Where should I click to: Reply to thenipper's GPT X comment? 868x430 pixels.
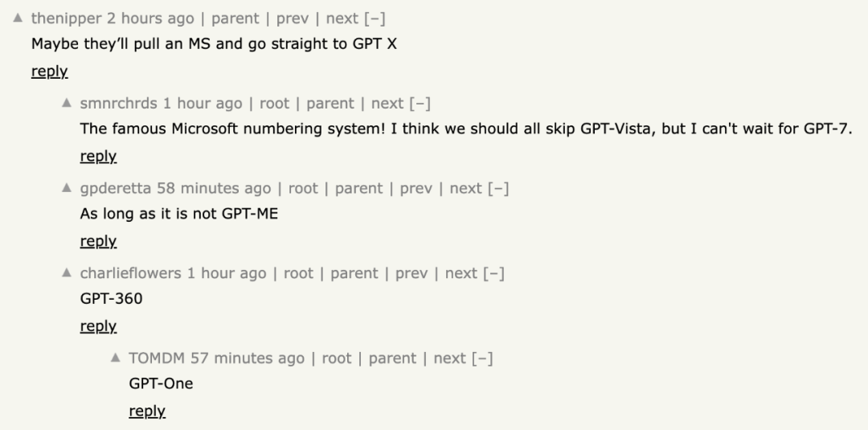(49, 72)
